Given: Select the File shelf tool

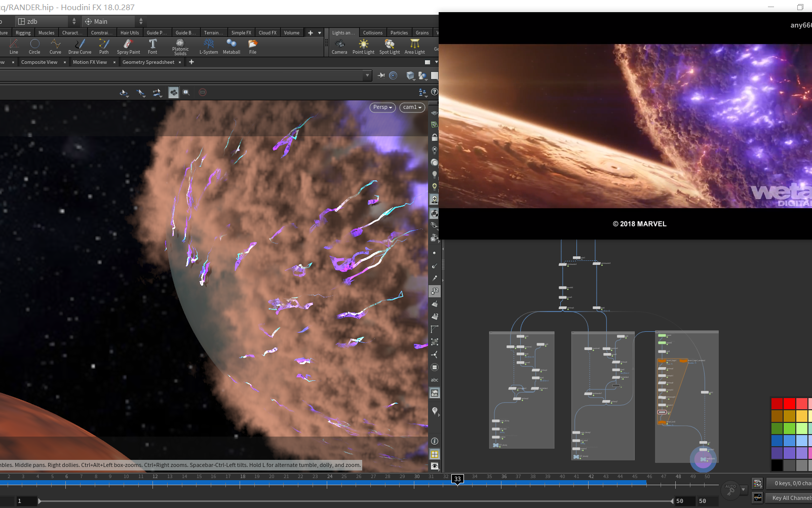Looking at the screenshot, I should coord(253,47).
